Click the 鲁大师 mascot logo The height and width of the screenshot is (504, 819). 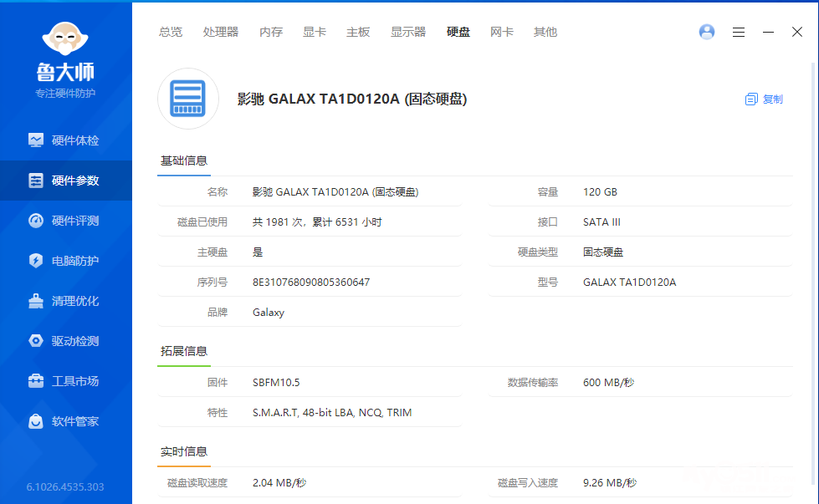(65, 42)
